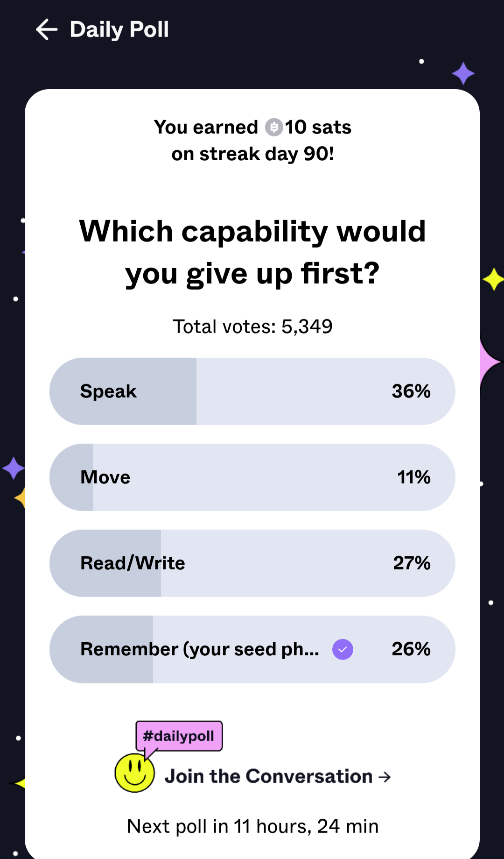Choose the Read/Write poll option
The image size is (504, 859).
[x=252, y=563]
